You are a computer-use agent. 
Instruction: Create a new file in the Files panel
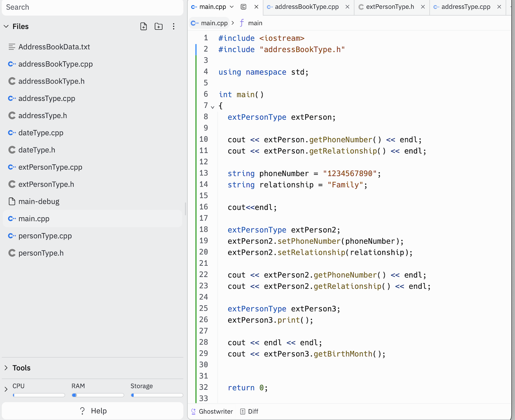coord(143,26)
